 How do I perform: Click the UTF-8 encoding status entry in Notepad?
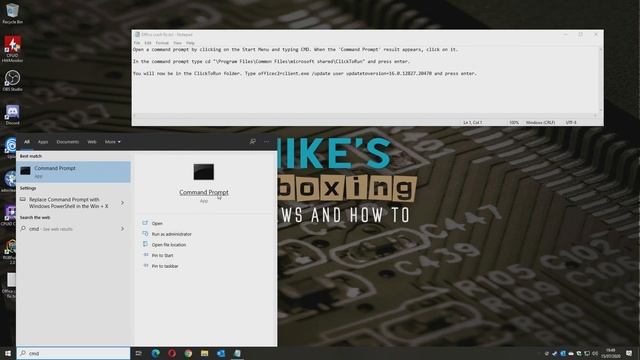(x=571, y=122)
